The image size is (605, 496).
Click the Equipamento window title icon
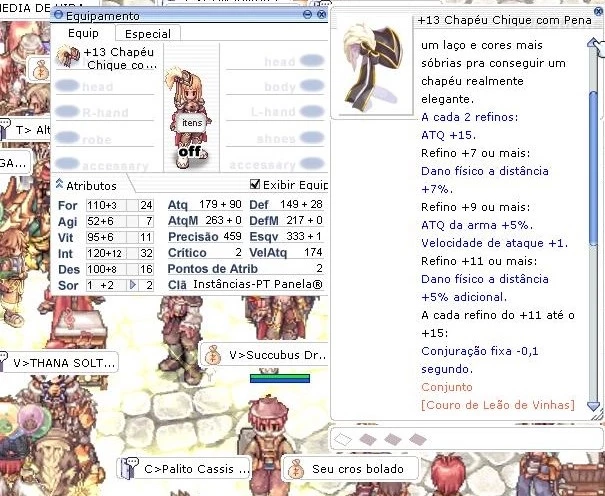[58, 15]
